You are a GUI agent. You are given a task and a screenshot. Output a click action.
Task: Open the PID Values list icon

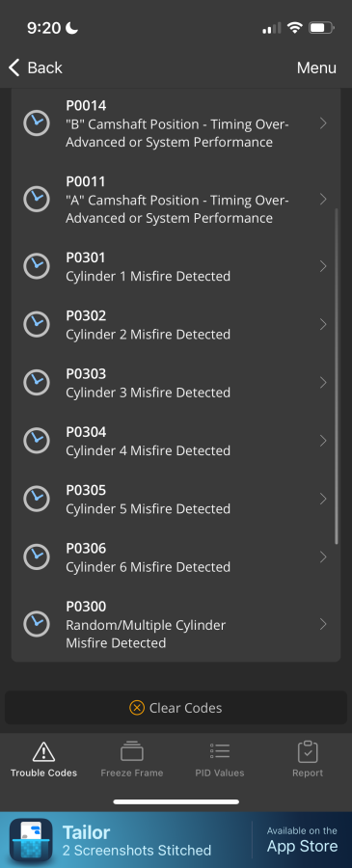click(x=220, y=751)
